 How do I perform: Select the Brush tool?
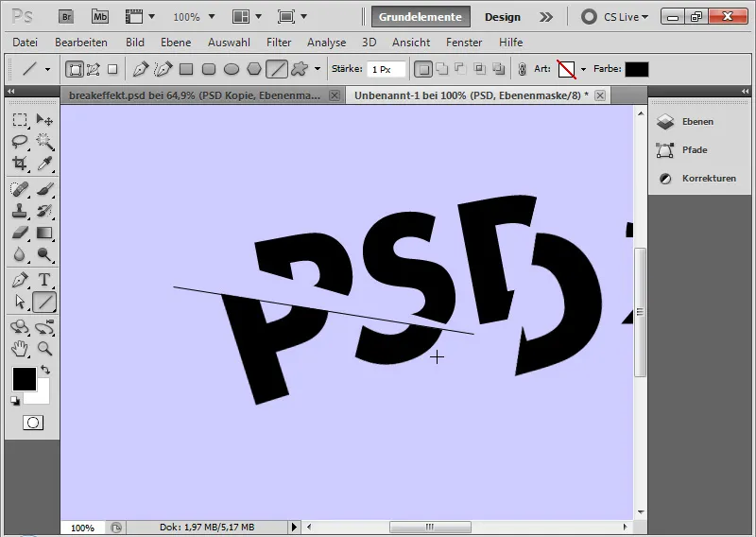pyautogui.click(x=44, y=189)
